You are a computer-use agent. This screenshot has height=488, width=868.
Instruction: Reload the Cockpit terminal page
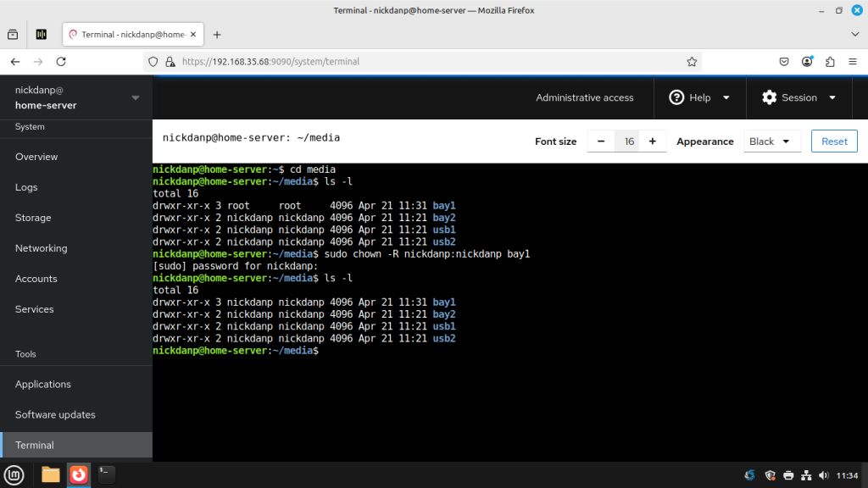coord(61,62)
